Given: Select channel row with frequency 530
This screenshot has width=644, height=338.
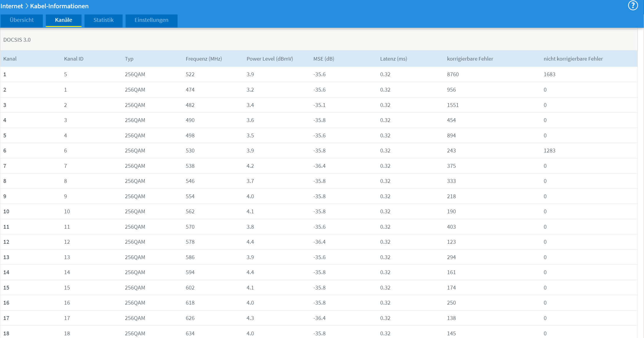Looking at the screenshot, I should [x=190, y=151].
